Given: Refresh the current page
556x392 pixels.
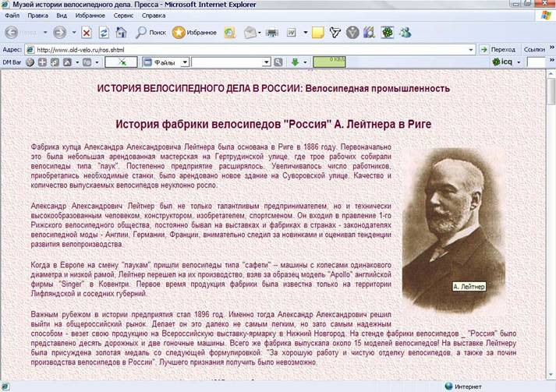Looking at the screenshot, I should [x=104, y=33].
